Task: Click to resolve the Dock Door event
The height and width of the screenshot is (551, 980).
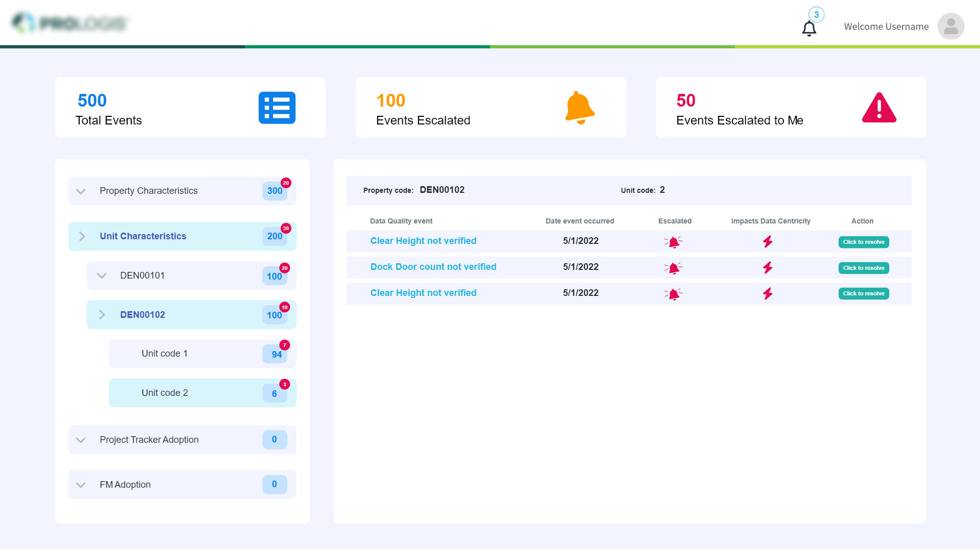Action: (x=863, y=268)
